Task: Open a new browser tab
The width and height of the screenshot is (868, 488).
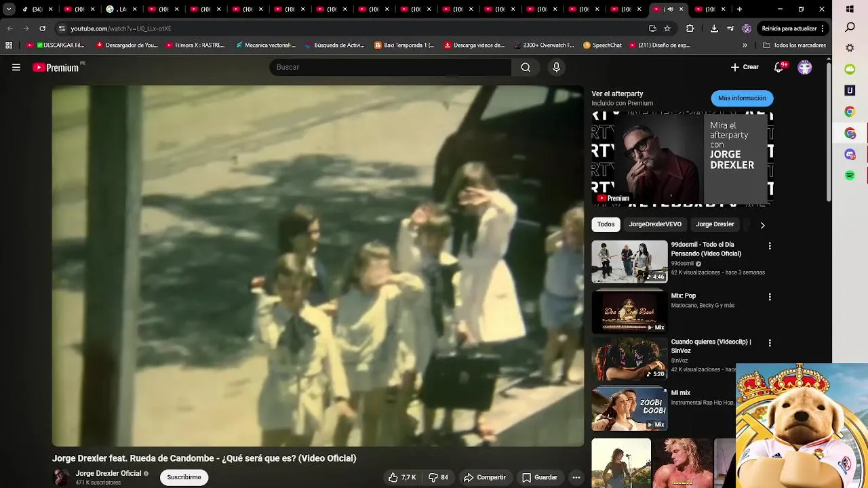Action: 739,9
